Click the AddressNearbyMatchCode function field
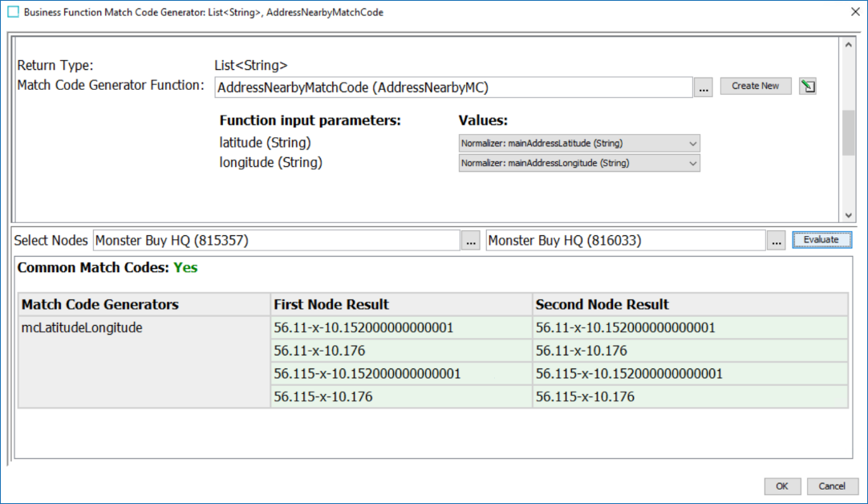 (453, 87)
